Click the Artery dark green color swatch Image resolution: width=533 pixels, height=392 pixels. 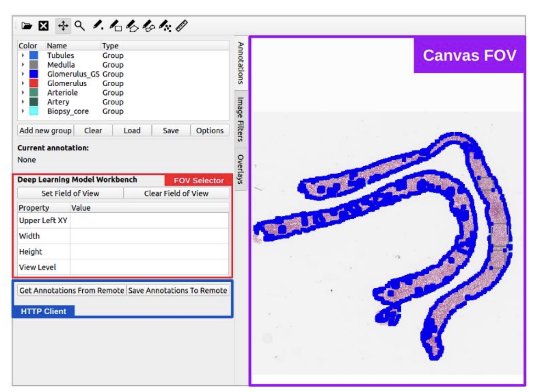34,102
